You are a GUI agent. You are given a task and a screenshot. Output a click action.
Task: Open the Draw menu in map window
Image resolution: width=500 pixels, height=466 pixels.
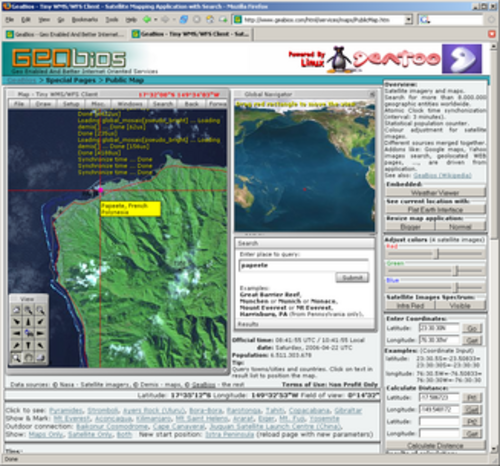[43, 104]
